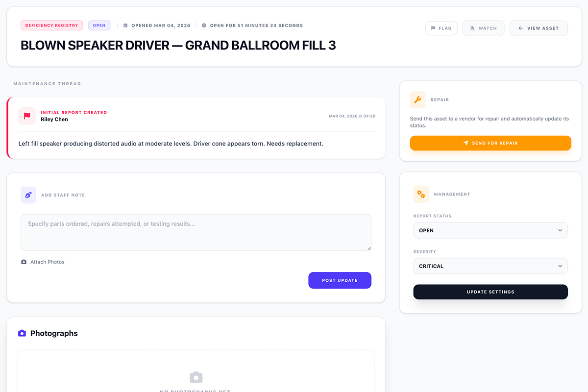588x392 pixels.
Task: Select the camera icon in the Photographs header
Action: pos(22,333)
